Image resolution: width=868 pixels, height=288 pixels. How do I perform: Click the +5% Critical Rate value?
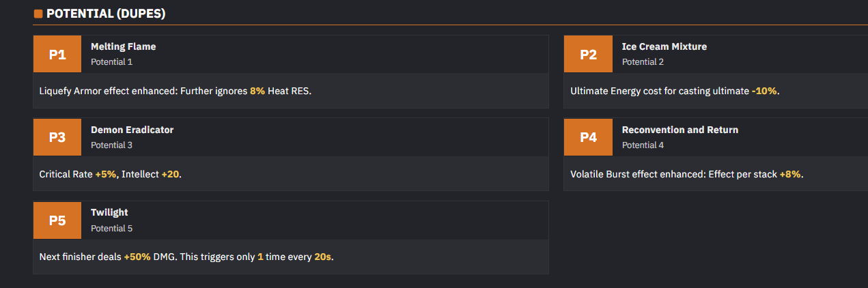click(x=106, y=174)
